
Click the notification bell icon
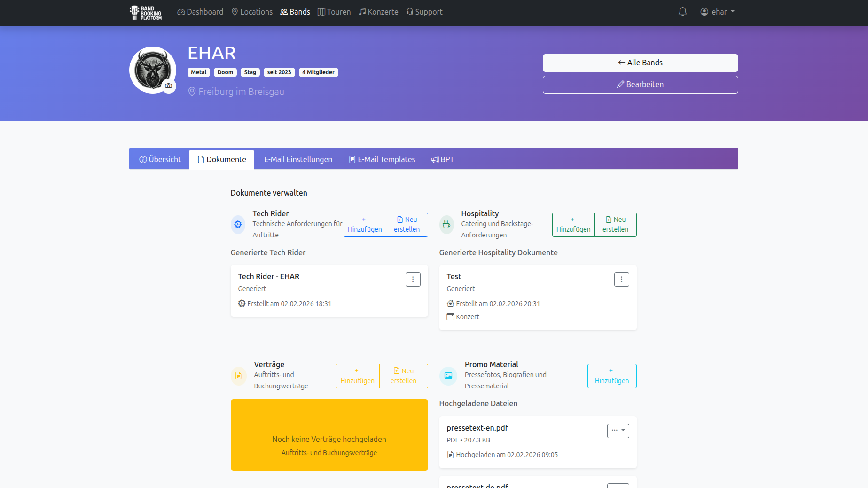pos(682,12)
